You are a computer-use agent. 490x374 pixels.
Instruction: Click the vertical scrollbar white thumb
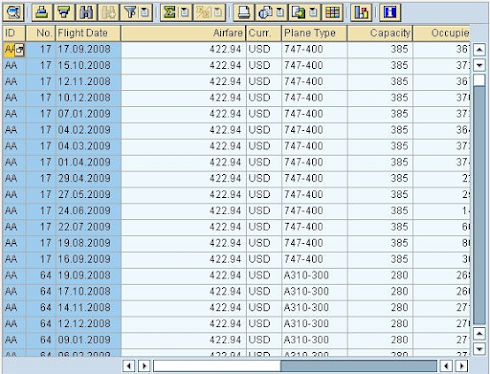(x=479, y=80)
